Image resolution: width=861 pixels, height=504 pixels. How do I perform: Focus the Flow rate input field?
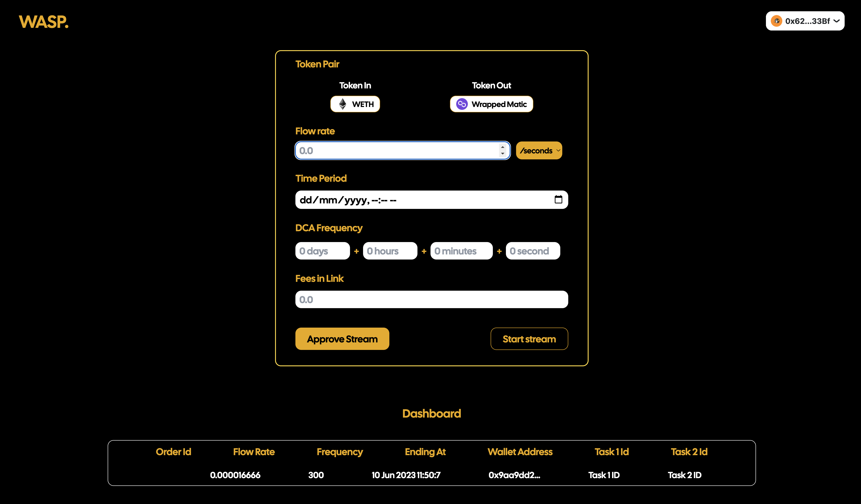click(x=396, y=151)
